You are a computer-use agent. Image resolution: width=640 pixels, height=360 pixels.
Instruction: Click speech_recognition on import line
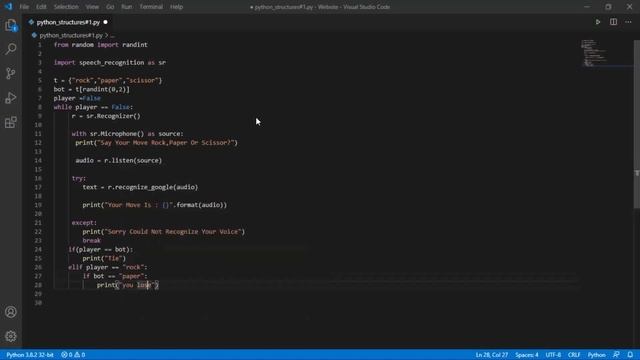pyautogui.click(x=111, y=62)
